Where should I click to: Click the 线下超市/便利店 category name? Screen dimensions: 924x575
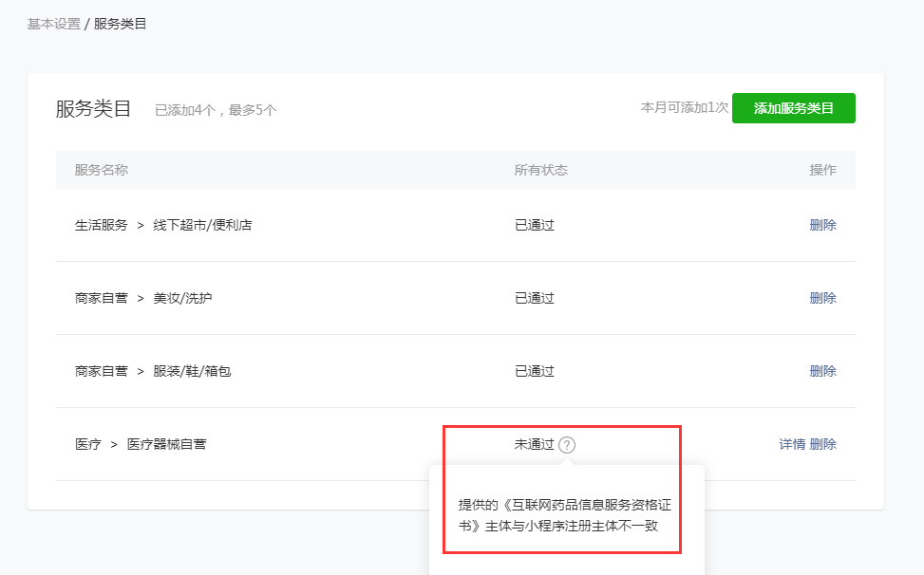point(202,225)
